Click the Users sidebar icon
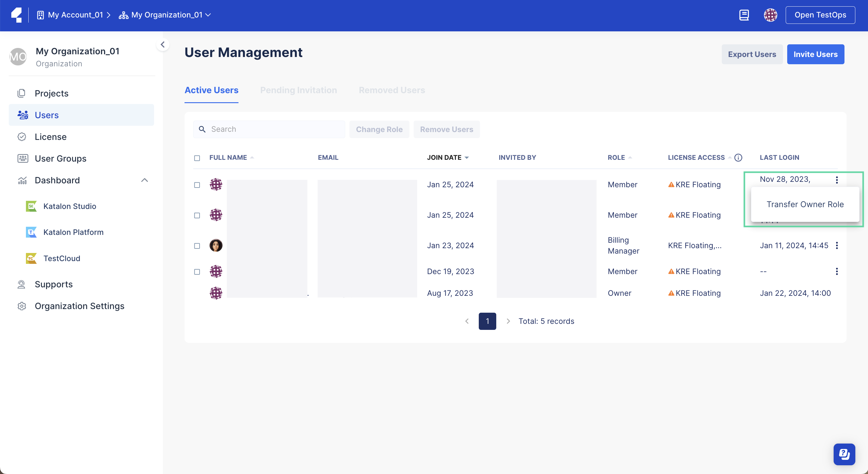This screenshot has width=868, height=474. pyautogui.click(x=22, y=114)
